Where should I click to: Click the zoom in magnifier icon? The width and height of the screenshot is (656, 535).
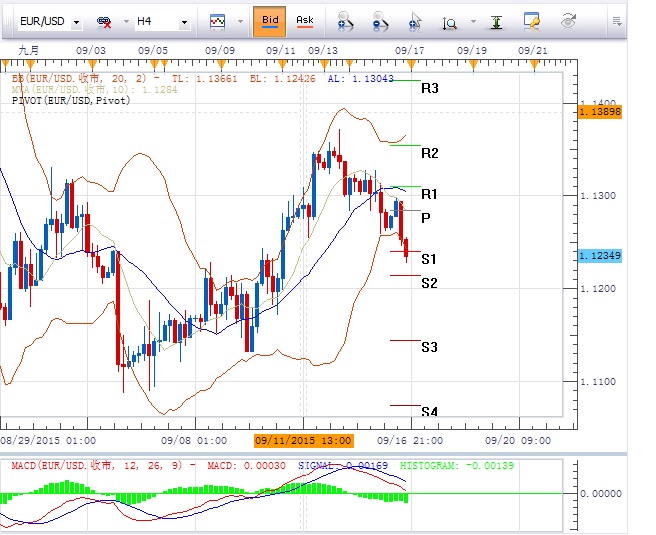345,21
